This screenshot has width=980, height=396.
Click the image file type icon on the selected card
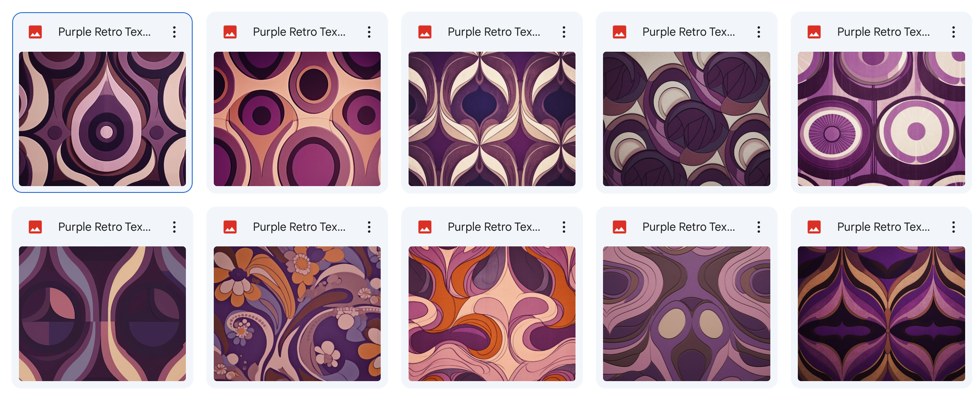pyautogui.click(x=35, y=32)
